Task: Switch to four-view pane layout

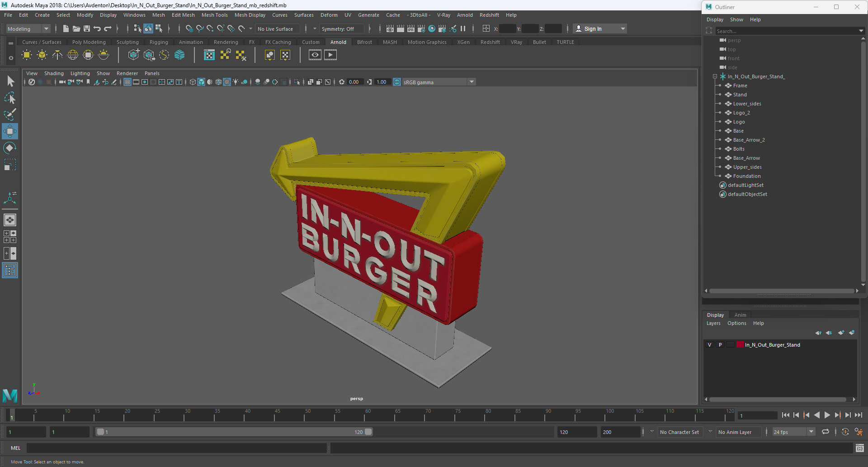Action: coord(10,237)
